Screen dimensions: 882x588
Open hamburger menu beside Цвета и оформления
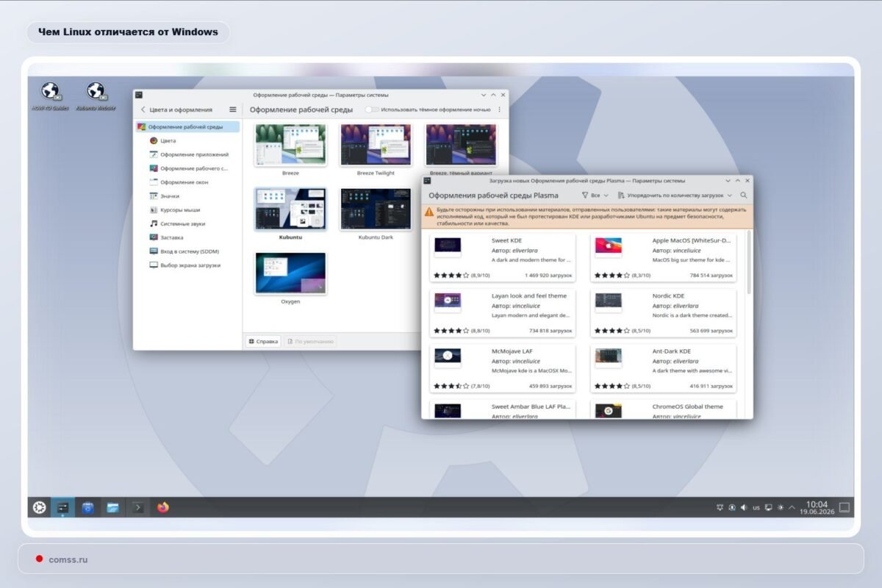point(233,110)
